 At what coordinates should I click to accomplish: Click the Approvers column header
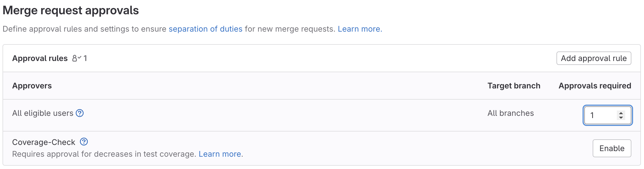[x=32, y=86]
